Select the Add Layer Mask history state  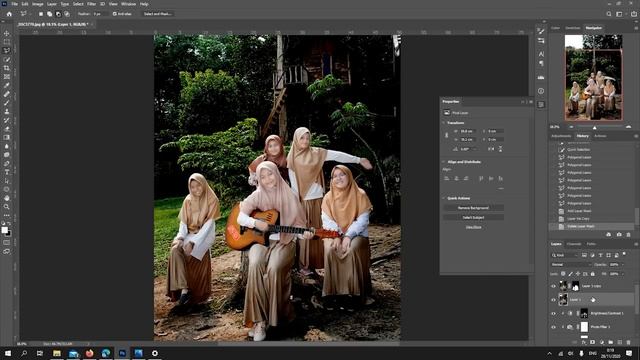[579, 211]
